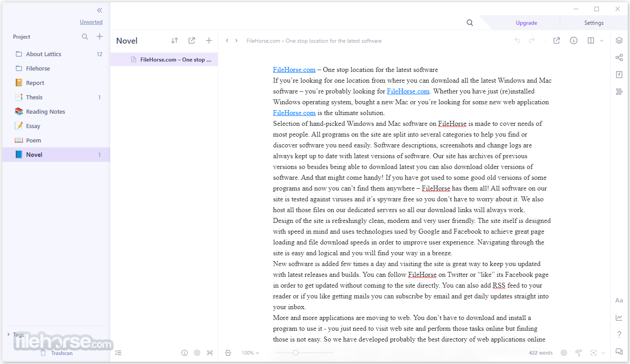The width and height of the screenshot is (630, 364).
Task: Open the feedback chat icon
Action: point(619,352)
